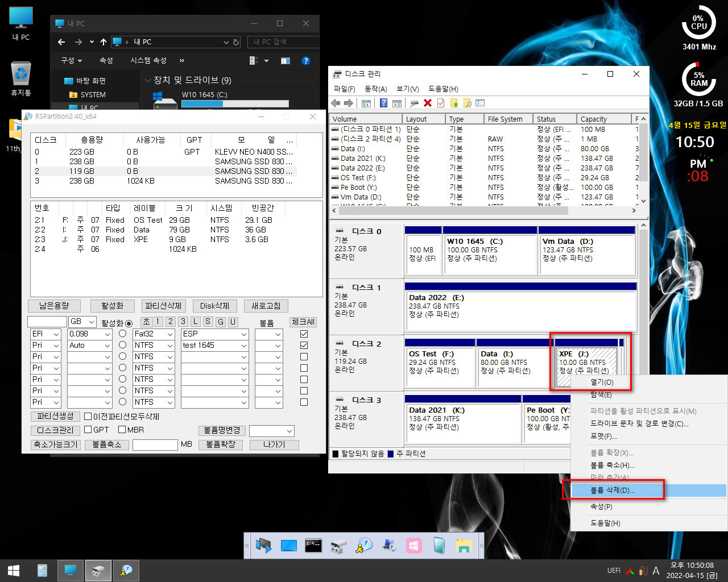Image resolution: width=728 pixels, height=582 pixels.
Task: Open the teal Windows box icon in dock
Action: (x=439, y=546)
